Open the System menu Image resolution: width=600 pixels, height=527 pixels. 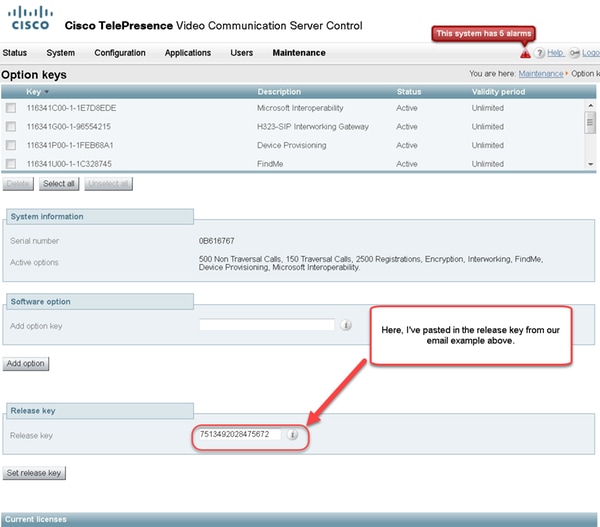tap(60, 53)
